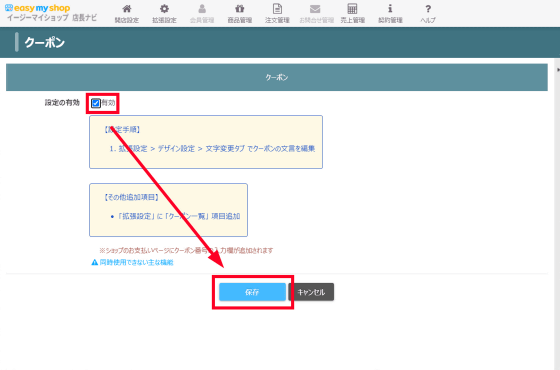
Task: Click the 【設定手順】 heading text
Action: point(122,130)
